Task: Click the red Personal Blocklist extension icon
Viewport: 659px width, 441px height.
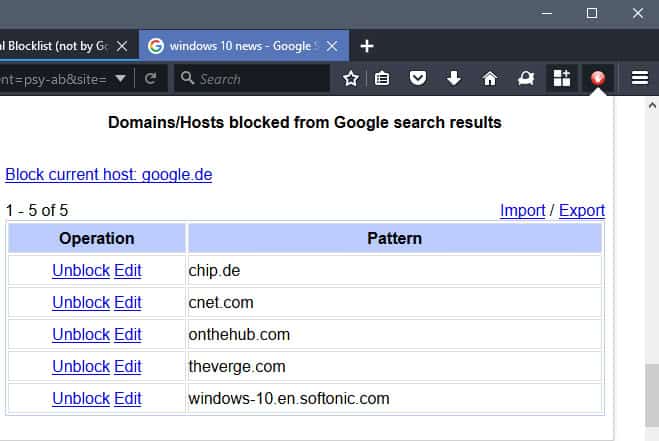Action: pyautogui.click(x=598, y=78)
